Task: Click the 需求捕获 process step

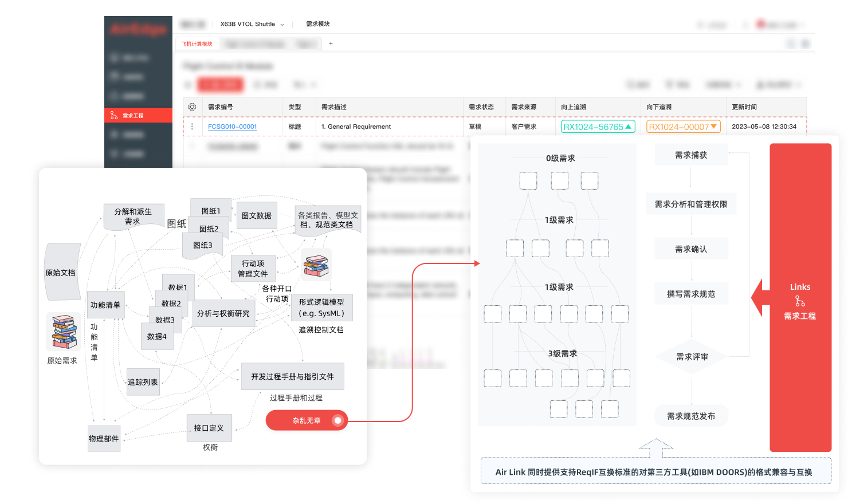Action: [x=691, y=155]
